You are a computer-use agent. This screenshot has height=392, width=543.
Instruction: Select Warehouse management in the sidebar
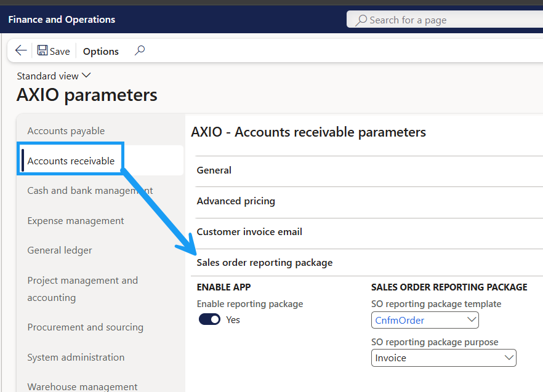coord(82,386)
